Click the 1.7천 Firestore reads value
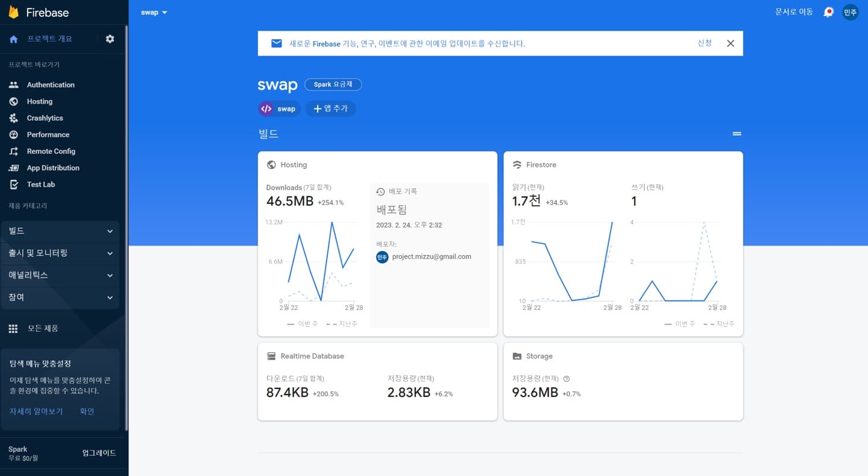868x476 pixels. coord(527,202)
